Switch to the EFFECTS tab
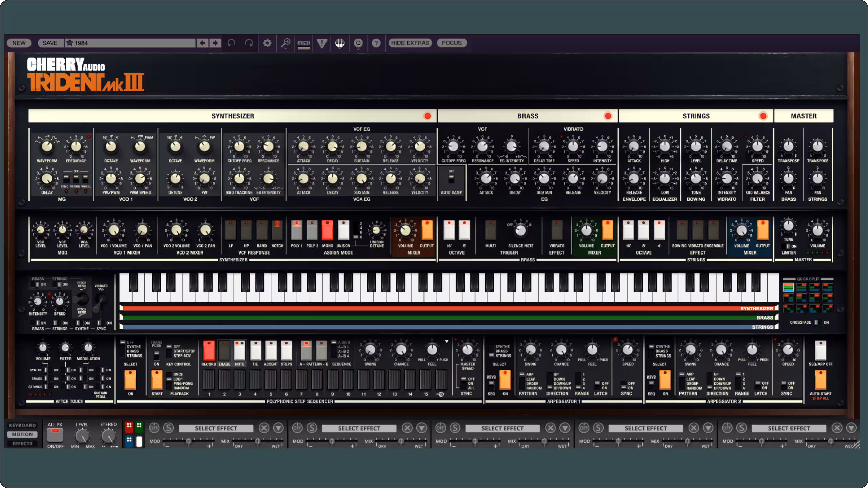 (22, 444)
